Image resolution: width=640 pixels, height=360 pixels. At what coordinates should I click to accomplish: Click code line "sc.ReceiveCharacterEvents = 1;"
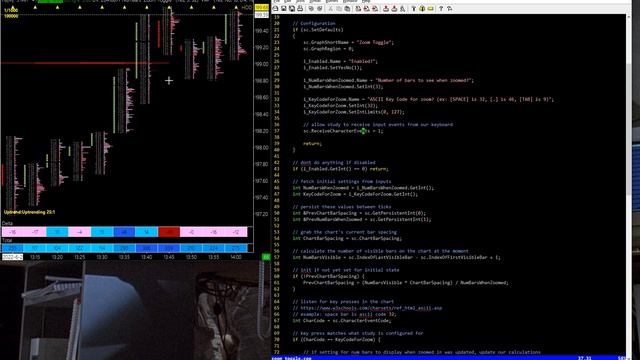[343, 131]
